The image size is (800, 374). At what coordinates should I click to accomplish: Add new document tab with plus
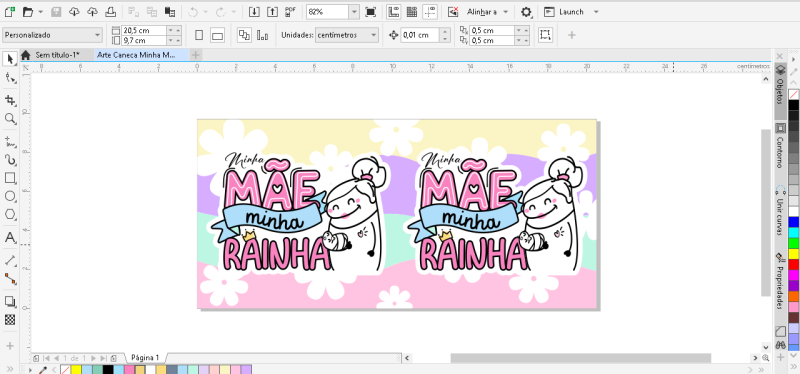196,55
